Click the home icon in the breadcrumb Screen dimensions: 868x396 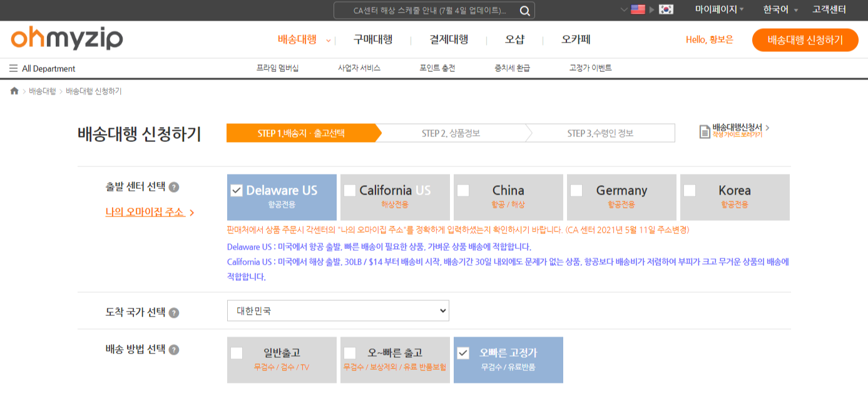pos(14,89)
